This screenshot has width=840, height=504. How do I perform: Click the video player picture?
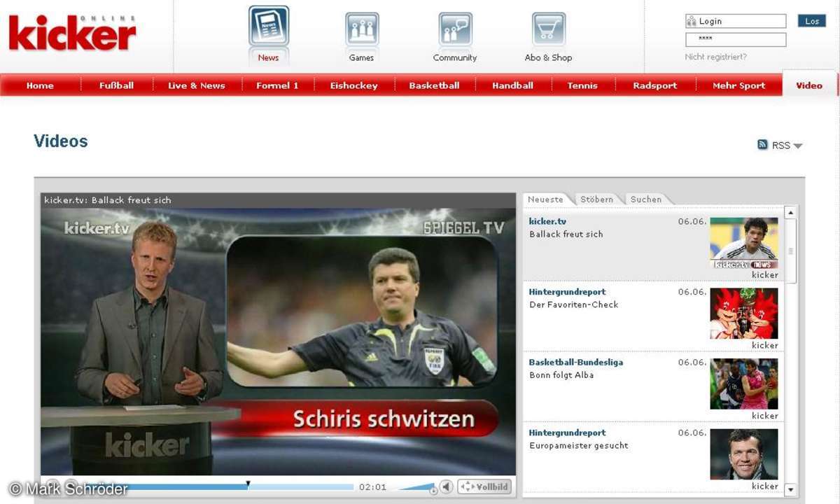tap(279, 342)
